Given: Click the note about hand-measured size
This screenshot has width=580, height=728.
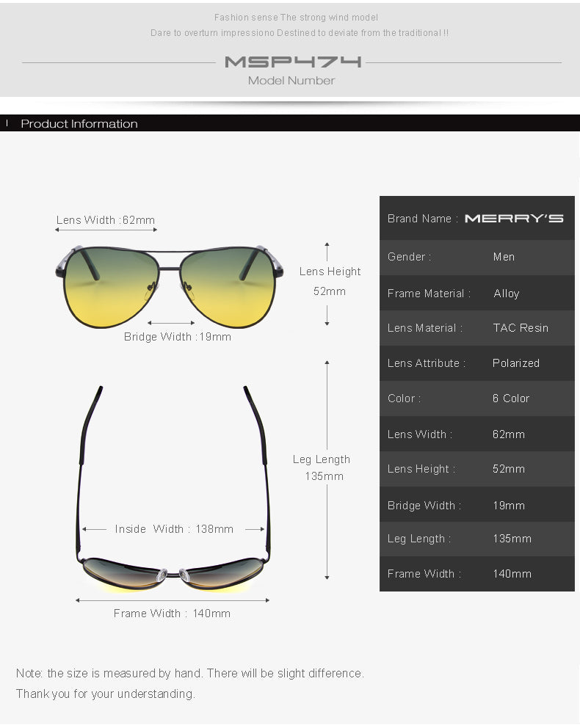Looking at the screenshot, I should [x=189, y=674].
